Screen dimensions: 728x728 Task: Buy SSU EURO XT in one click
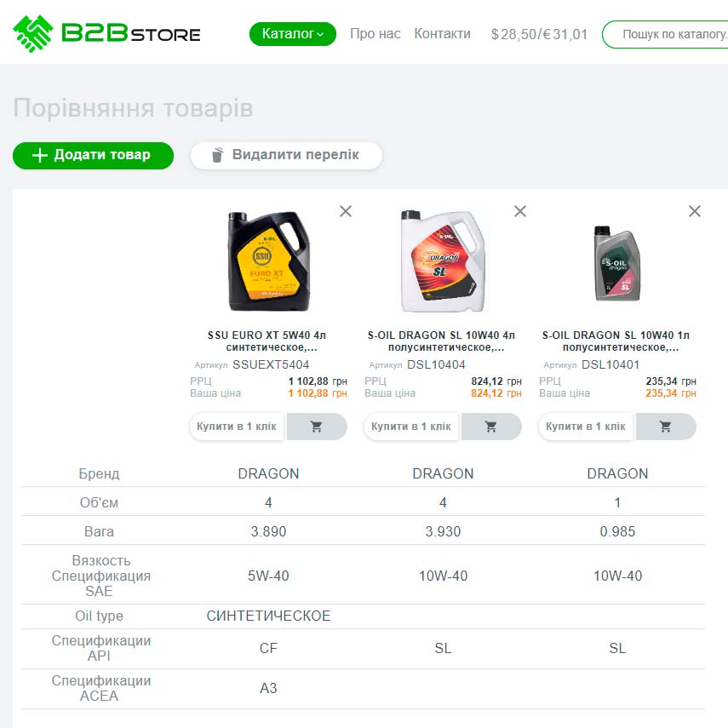[237, 427]
